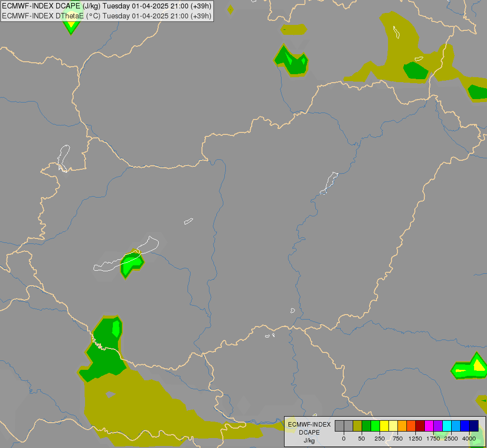Click the legend label ECMWF-INDEX
Image resolution: width=487 pixels, height=448 pixels.
pos(309,425)
